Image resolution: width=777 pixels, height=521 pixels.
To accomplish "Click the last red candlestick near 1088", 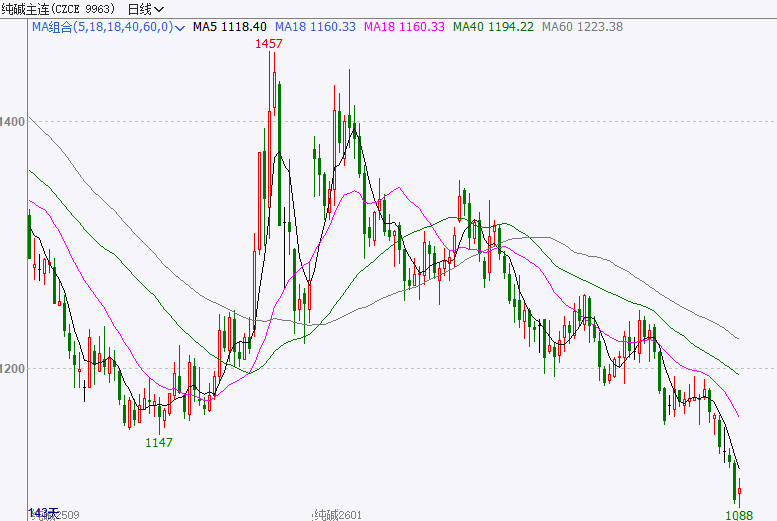I will pyautogui.click(x=740, y=491).
